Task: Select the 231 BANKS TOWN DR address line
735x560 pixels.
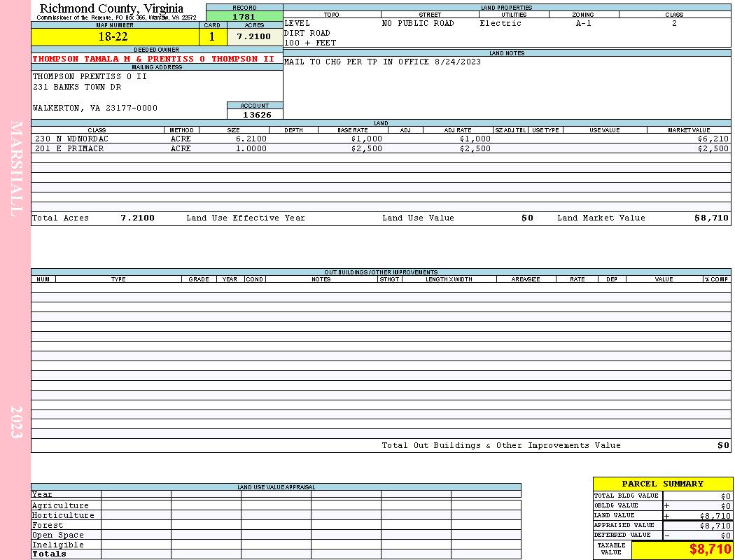Action: pyautogui.click(x=77, y=87)
